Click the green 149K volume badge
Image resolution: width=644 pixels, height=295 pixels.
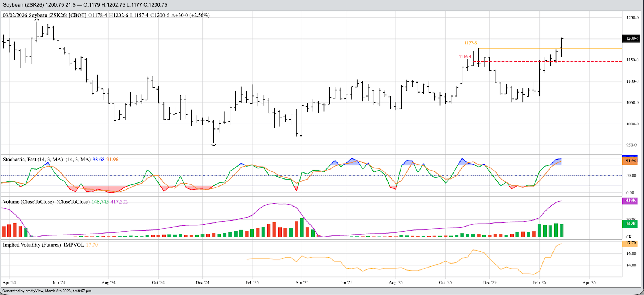click(631, 224)
